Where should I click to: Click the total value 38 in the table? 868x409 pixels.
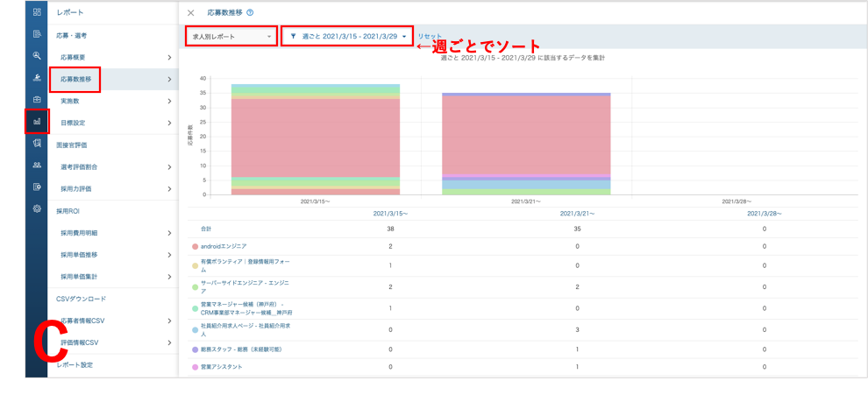pyautogui.click(x=390, y=229)
